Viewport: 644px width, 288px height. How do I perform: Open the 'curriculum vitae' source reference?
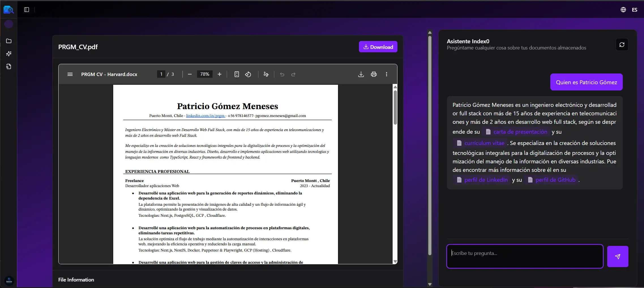tap(484, 143)
